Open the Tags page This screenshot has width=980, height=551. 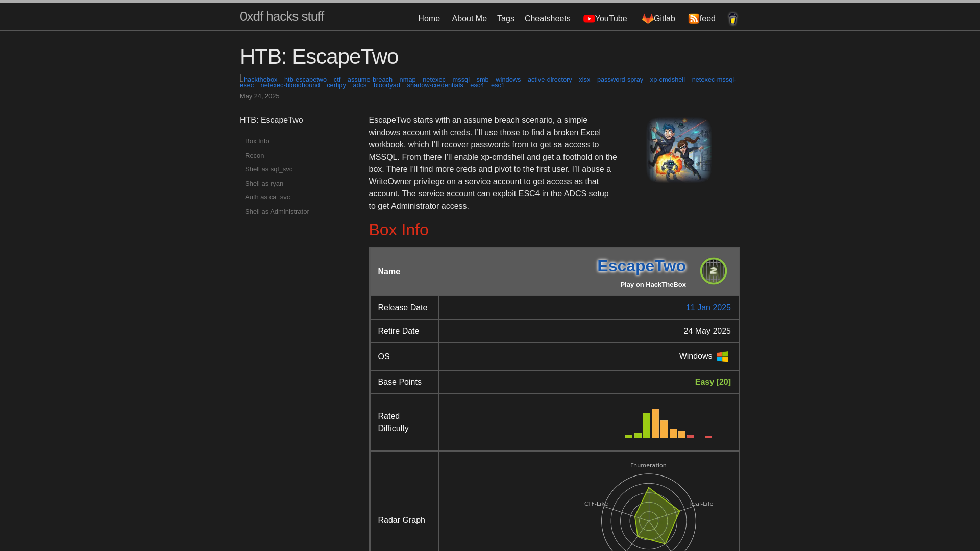[x=505, y=19]
